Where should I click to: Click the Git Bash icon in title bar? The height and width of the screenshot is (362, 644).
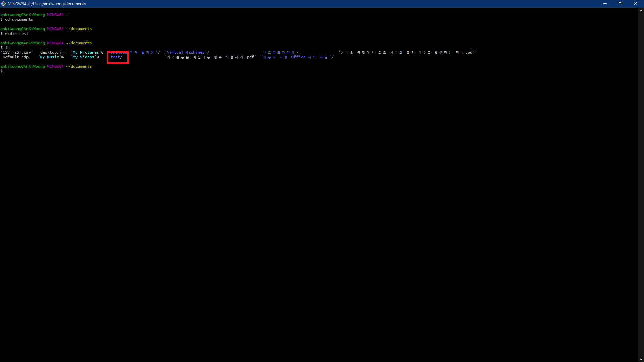tap(3, 4)
